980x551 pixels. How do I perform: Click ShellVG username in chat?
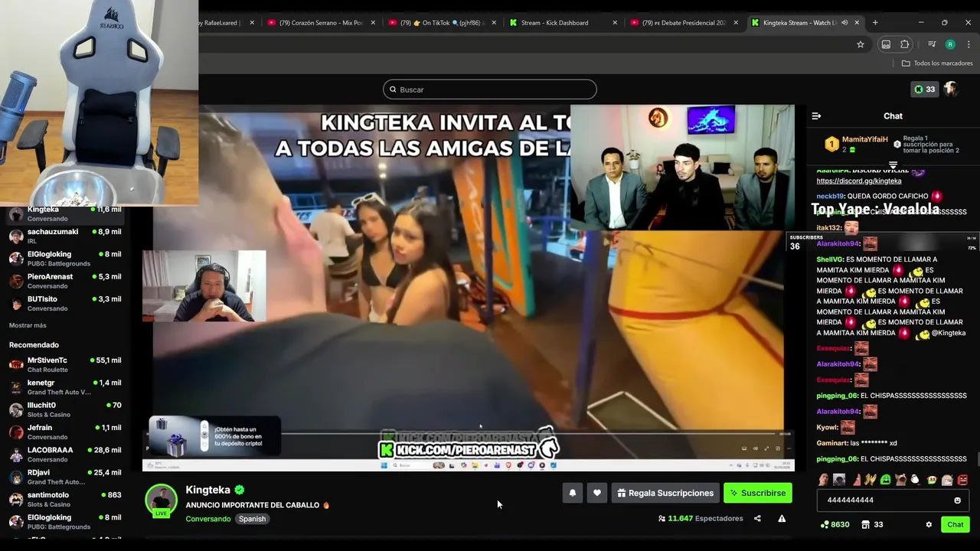coord(829,259)
